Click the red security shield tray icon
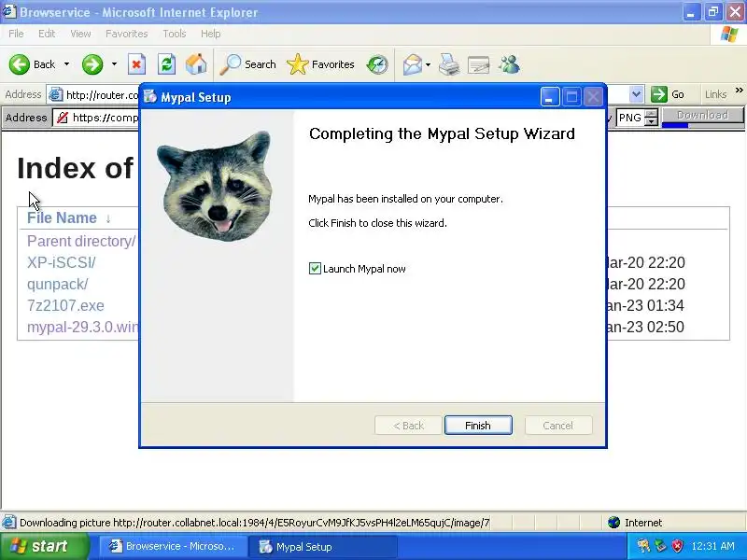The height and width of the screenshot is (560, 747). click(x=677, y=546)
